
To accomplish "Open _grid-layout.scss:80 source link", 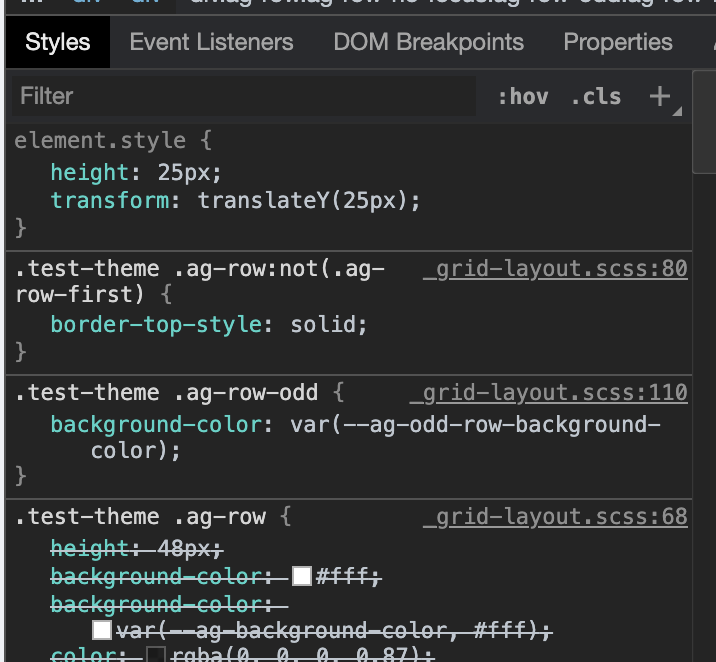I will point(555,268).
